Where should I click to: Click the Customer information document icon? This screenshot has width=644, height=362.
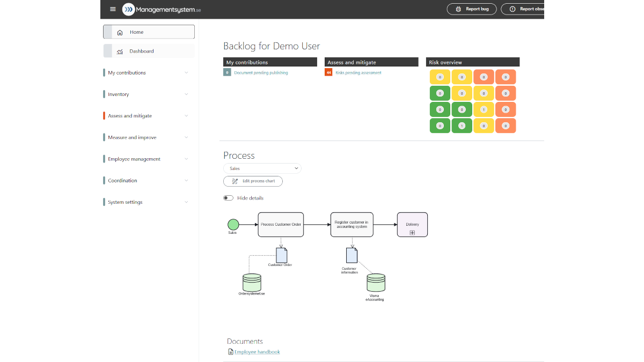(x=352, y=255)
